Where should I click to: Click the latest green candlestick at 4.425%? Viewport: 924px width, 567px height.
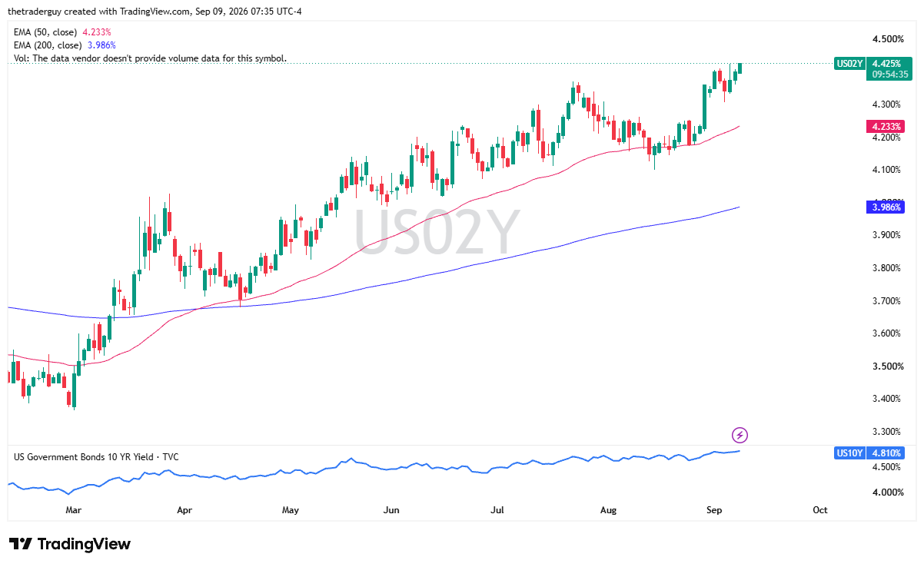point(740,68)
